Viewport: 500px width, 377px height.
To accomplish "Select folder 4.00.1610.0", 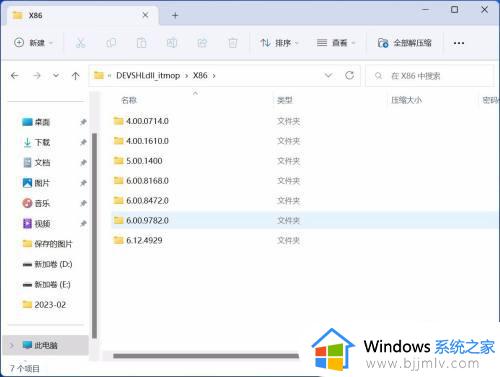I will (x=305, y=141).
